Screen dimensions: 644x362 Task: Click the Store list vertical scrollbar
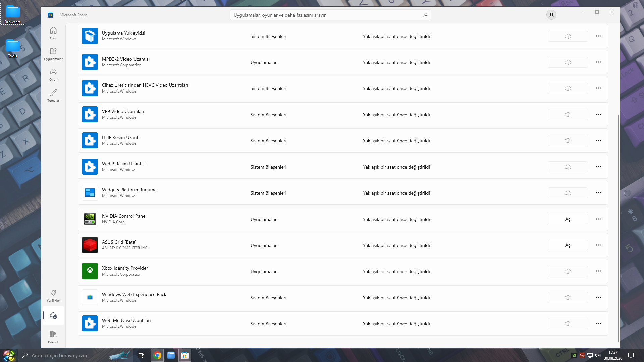[619, 228]
